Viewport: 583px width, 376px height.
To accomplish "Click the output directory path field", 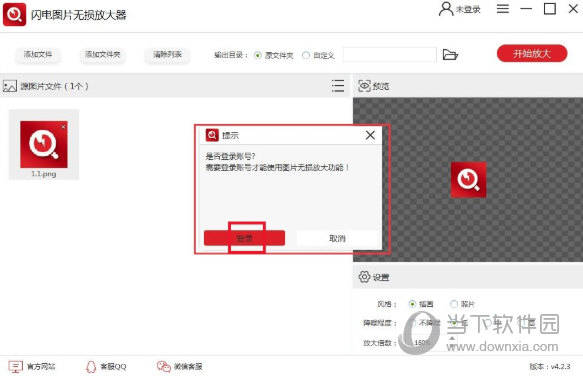I will [x=389, y=55].
